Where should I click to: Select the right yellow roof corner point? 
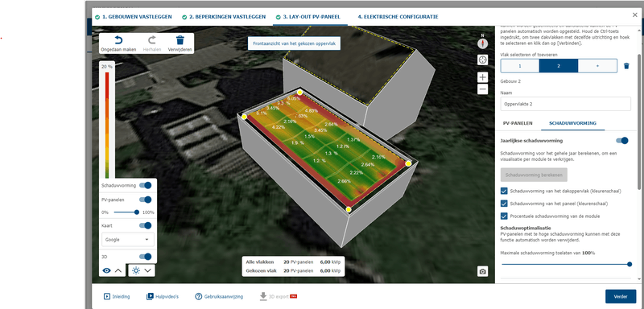coord(408,163)
